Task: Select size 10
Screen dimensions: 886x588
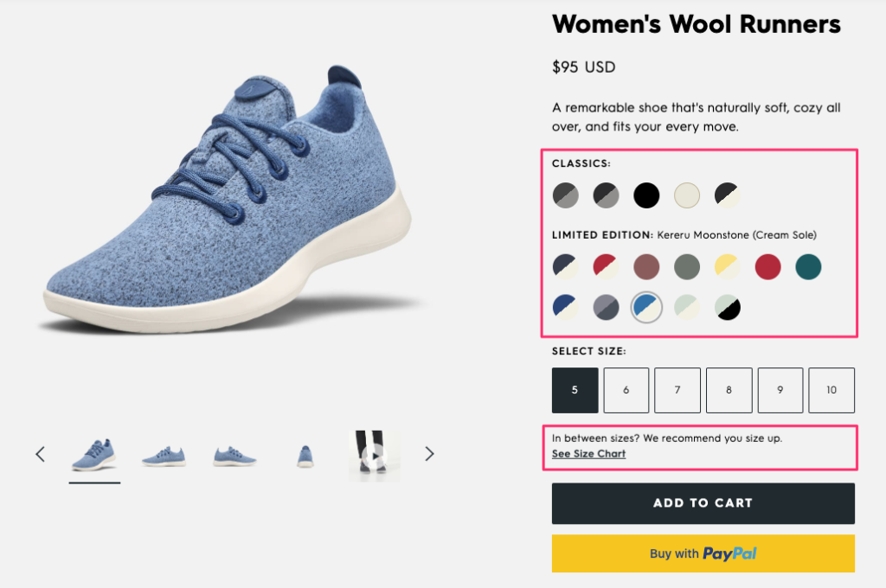Action: [831, 390]
